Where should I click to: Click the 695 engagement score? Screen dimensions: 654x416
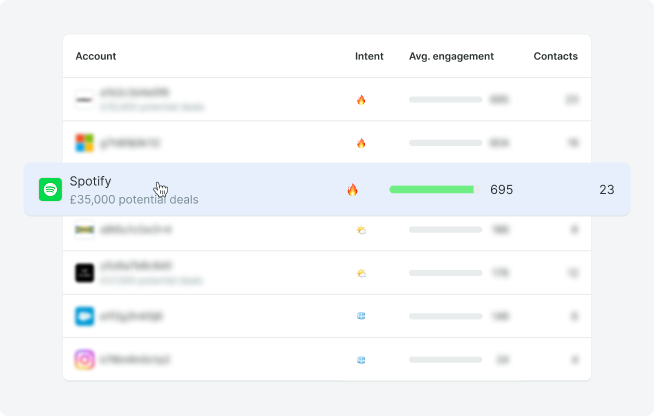pyautogui.click(x=501, y=189)
